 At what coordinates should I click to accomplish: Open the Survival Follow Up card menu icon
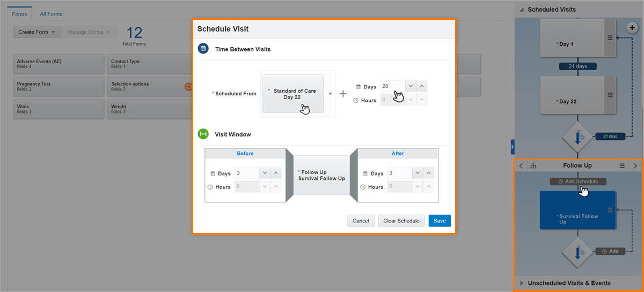tap(610, 210)
